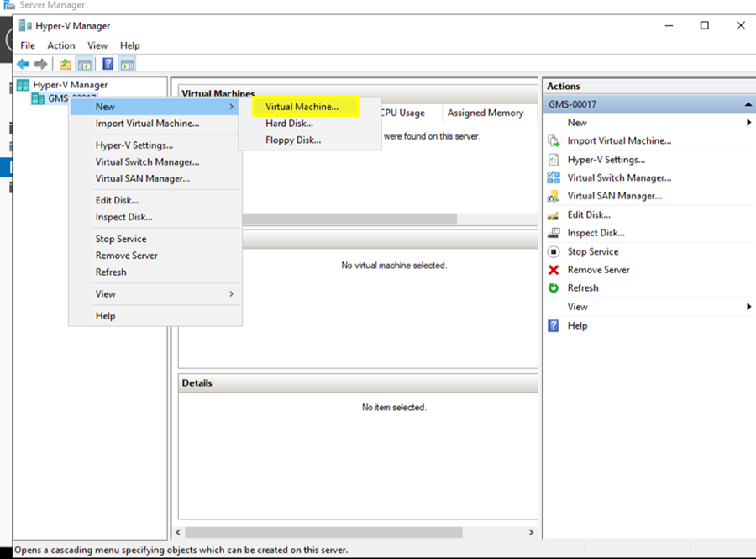Click the bottom horizontal scrollbar in the Details pane
The height and width of the screenshot is (559, 756).
pos(323,532)
